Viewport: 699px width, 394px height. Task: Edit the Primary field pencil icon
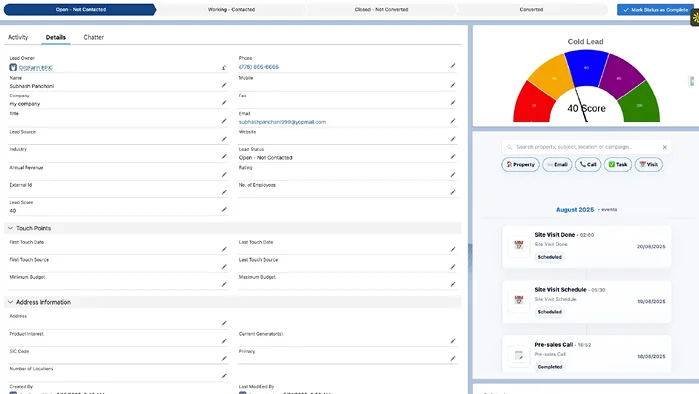tap(453, 358)
